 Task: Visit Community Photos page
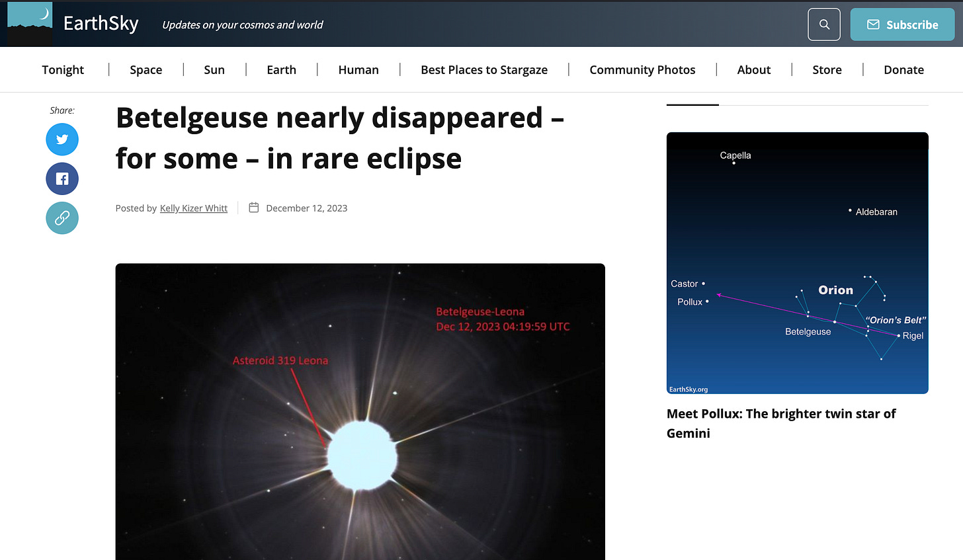(x=642, y=69)
